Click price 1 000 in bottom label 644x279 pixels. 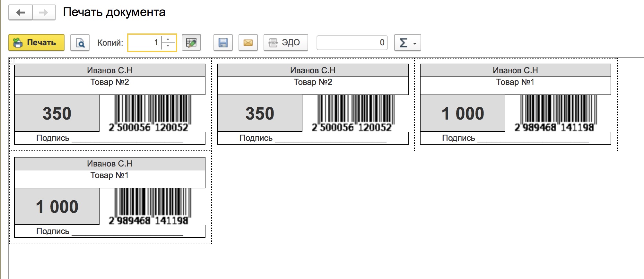(x=57, y=206)
